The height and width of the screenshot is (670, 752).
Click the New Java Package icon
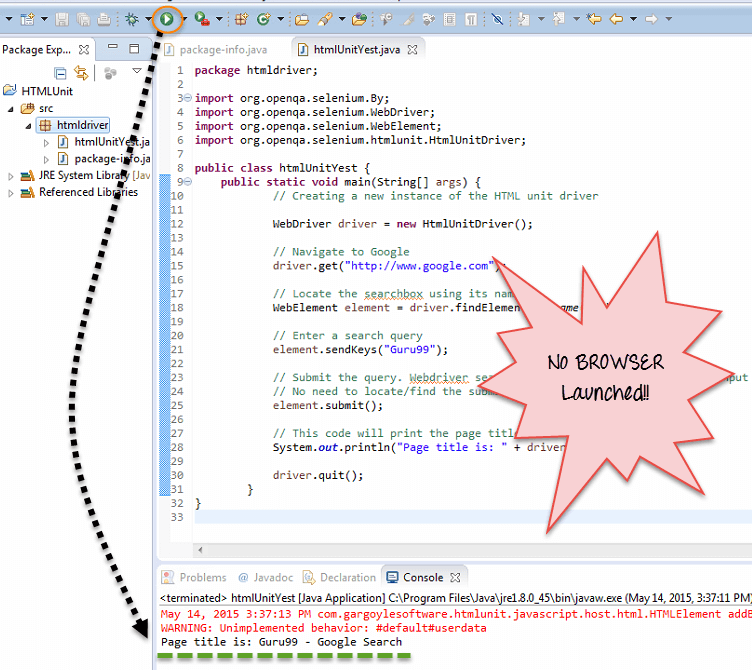[x=241, y=18]
